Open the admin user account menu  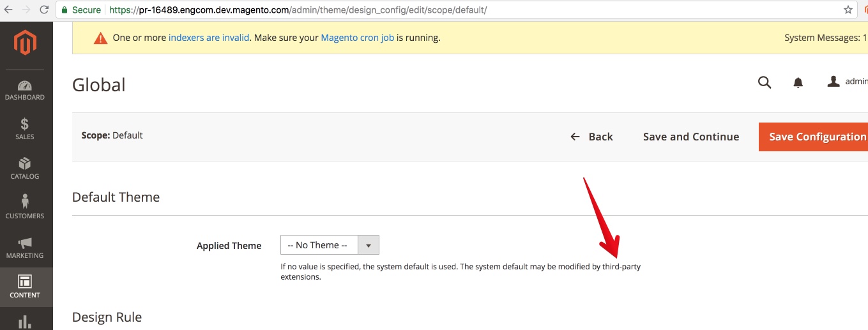pos(847,82)
